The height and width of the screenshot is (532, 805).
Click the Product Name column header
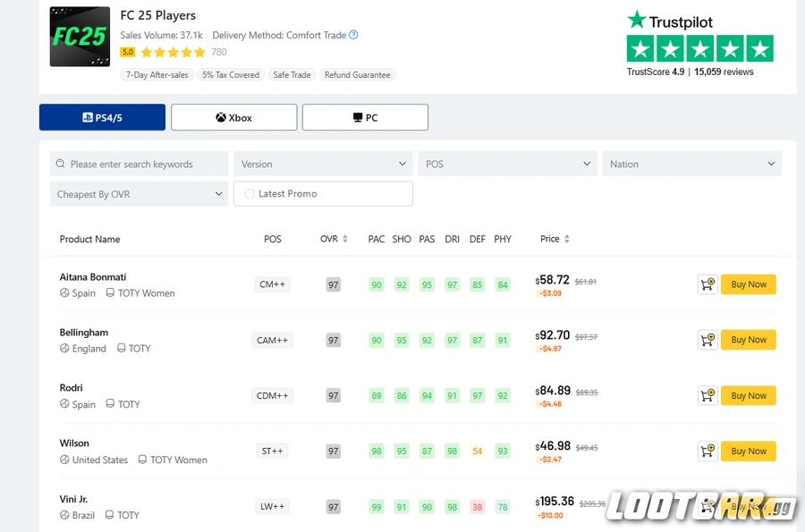(89, 239)
